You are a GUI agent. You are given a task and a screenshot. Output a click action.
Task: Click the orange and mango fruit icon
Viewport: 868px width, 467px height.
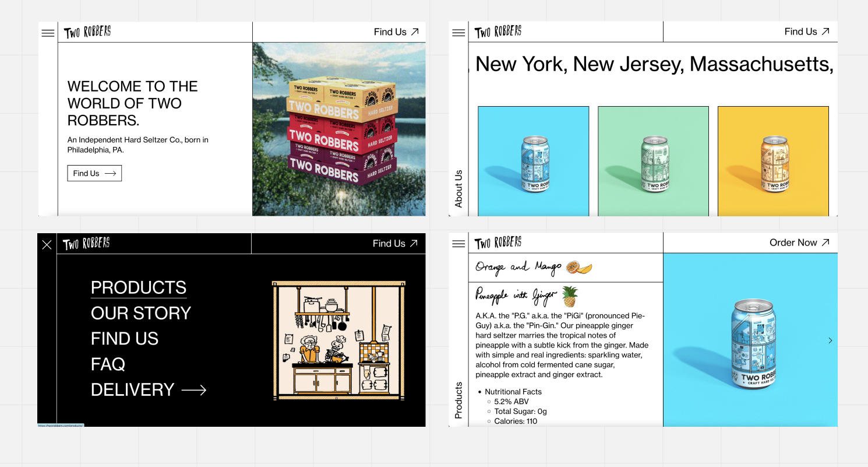click(x=579, y=267)
